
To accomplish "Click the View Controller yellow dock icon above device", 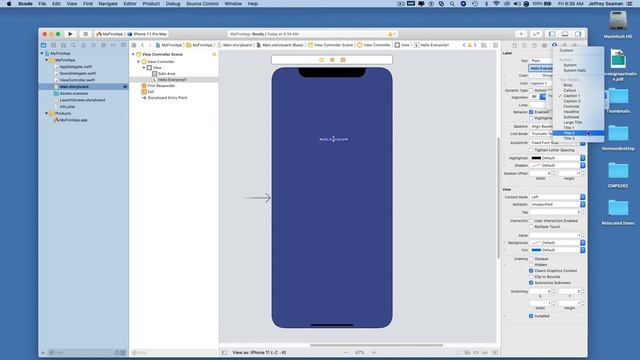I will (322, 60).
